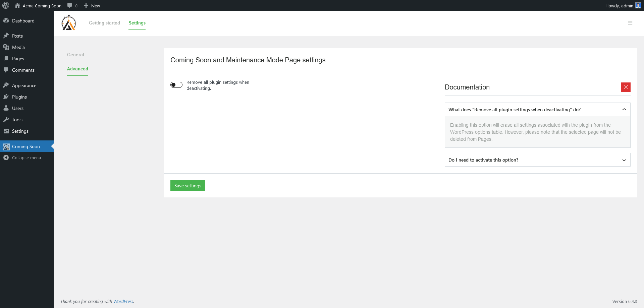Click the Tools wrench icon
Image resolution: width=644 pixels, height=308 pixels.
pos(6,119)
